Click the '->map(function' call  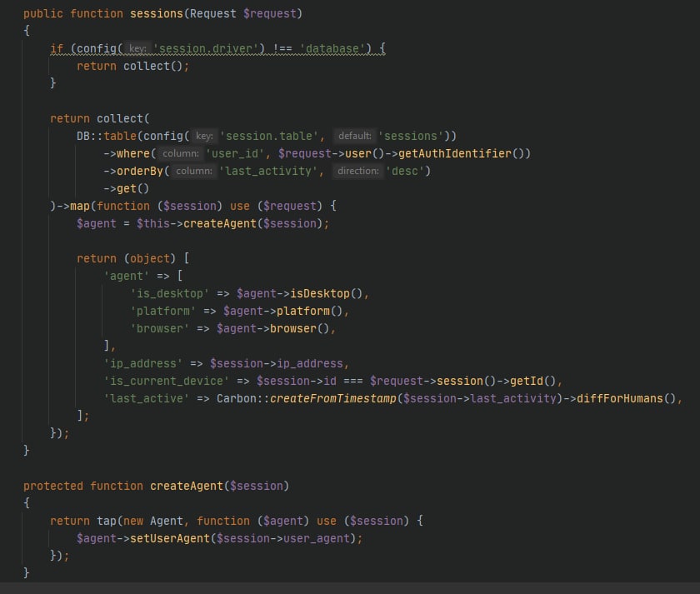coord(103,206)
